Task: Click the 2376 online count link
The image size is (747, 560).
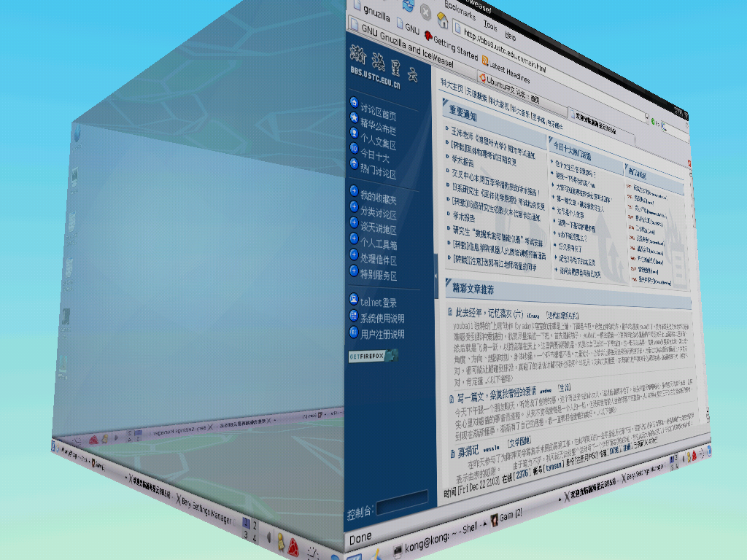Action: pyautogui.click(x=522, y=474)
